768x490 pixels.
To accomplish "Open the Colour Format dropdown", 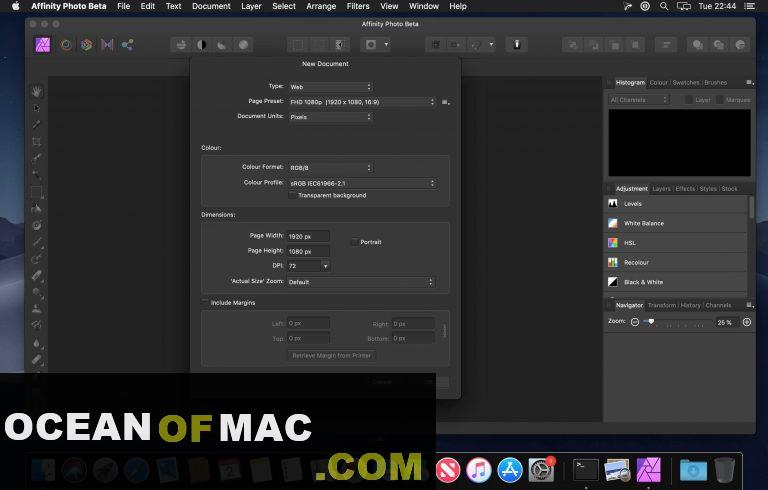I will click(331, 168).
